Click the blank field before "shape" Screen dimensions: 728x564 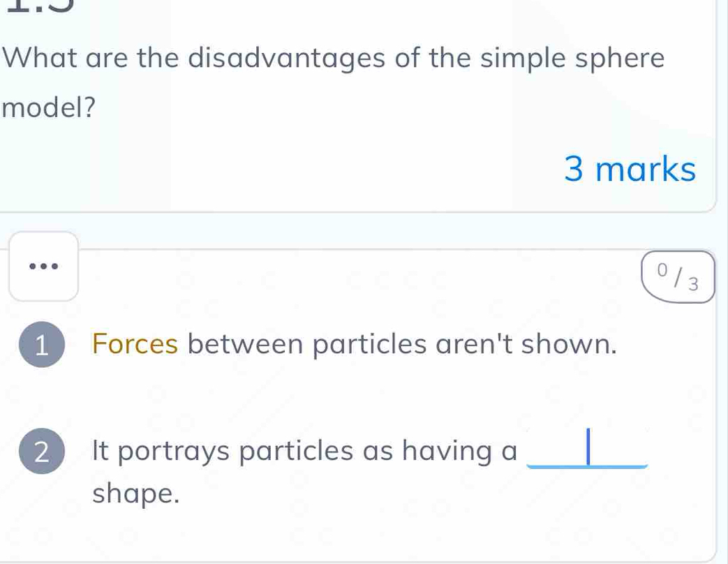pos(588,450)
